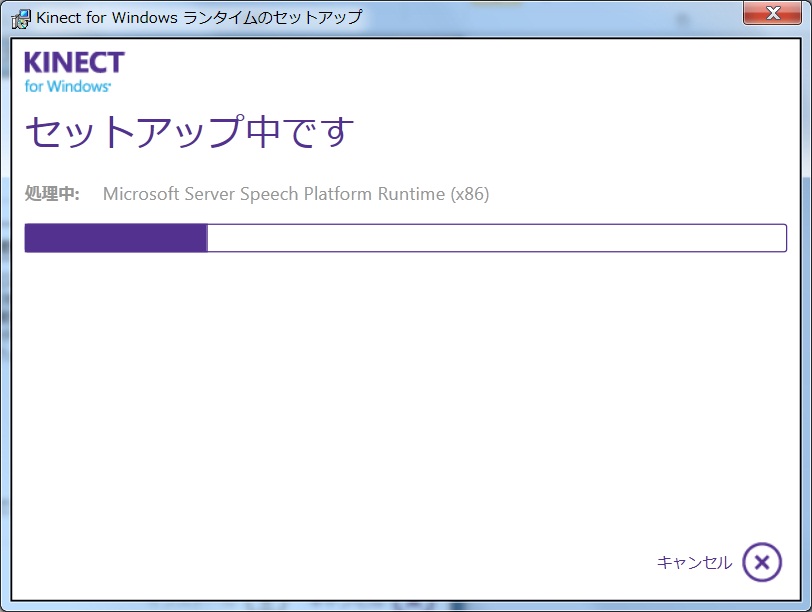Click the KINECT for Windows logo
The width and height of the screenshot is (812, 612).
(74, 71)
